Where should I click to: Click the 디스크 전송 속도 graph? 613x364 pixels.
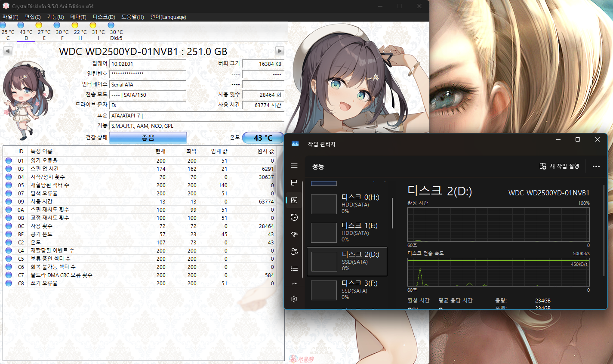[498, 272]
